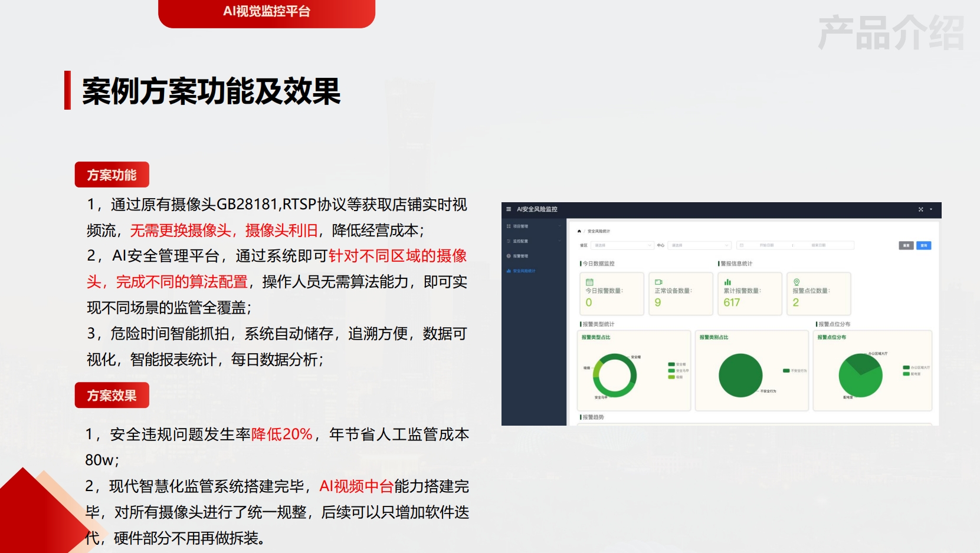Click the blue 查询 button

(923, 245)
